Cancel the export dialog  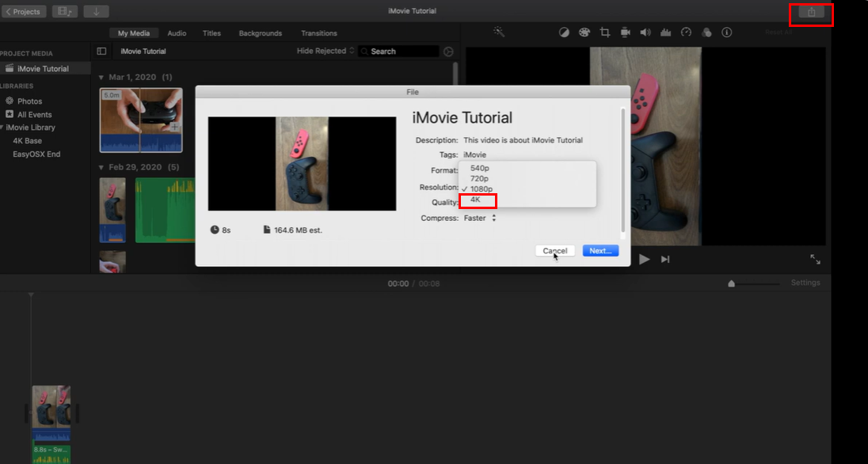coord(554,250)
